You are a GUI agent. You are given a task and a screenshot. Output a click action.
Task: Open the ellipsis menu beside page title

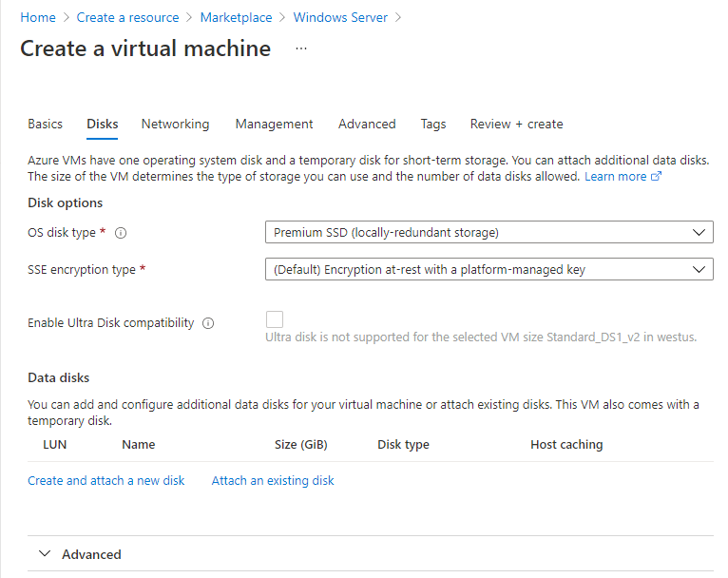pos(301,48)
